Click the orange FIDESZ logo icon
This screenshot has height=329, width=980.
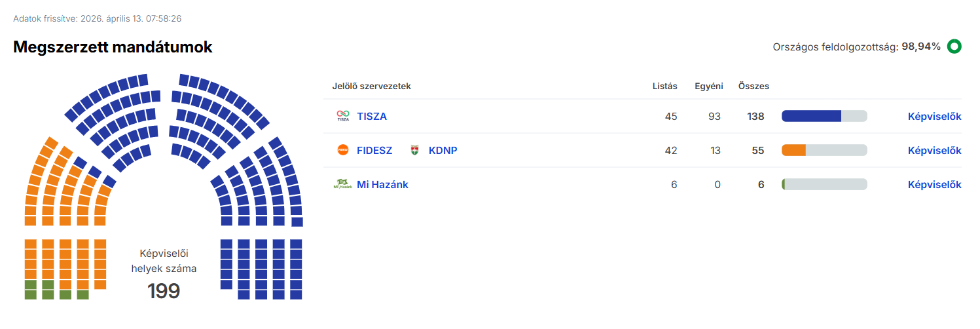[x=343, y=150]
